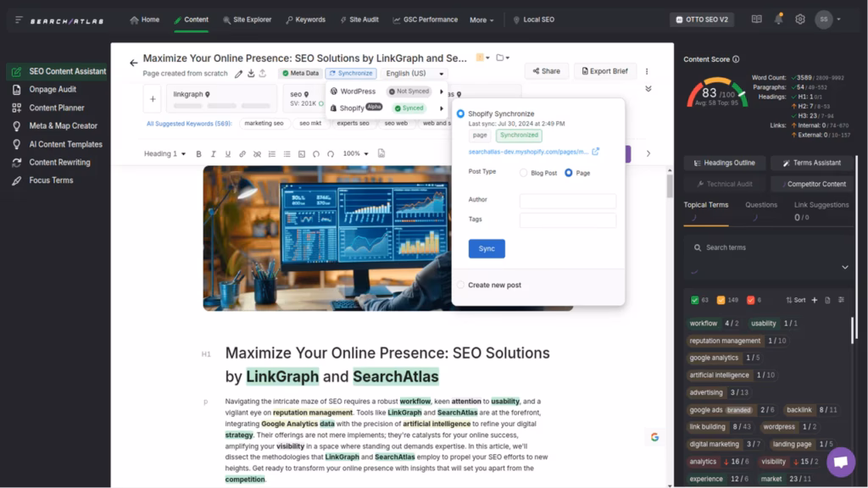This screenshot has width=868, height=488.
Task: Open the Shopify page external link icon
Action: [595, 152]
